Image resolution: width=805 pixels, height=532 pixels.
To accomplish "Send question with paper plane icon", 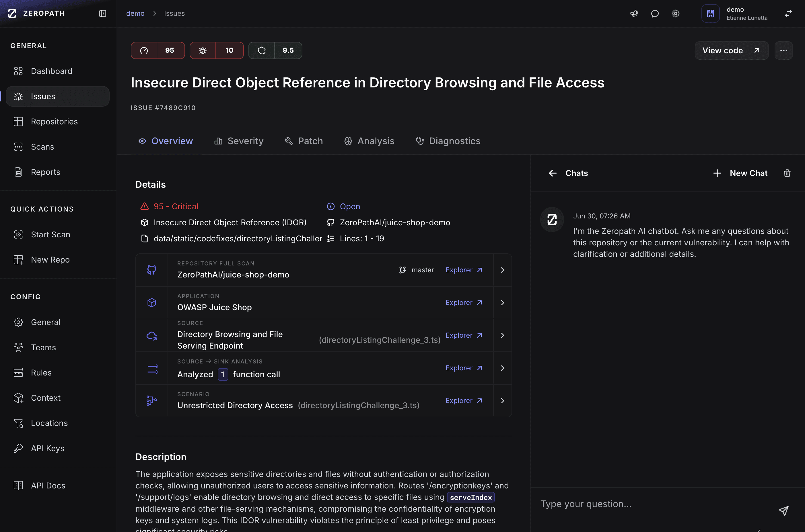I will pos(783,511).
